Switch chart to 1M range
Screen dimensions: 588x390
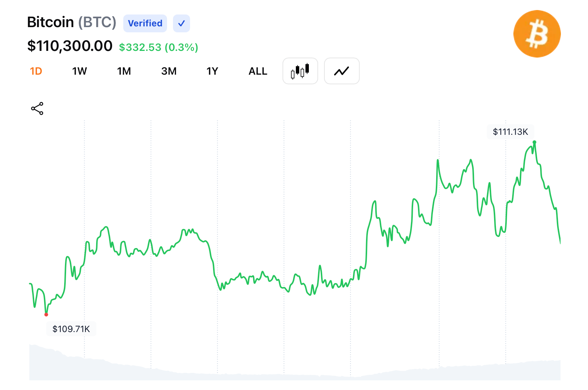124,71
